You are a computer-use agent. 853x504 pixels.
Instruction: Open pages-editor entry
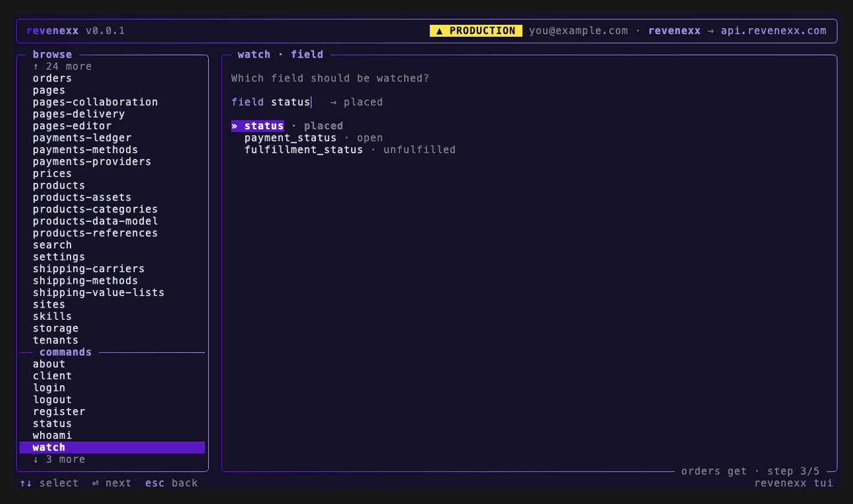pos(72,126)
